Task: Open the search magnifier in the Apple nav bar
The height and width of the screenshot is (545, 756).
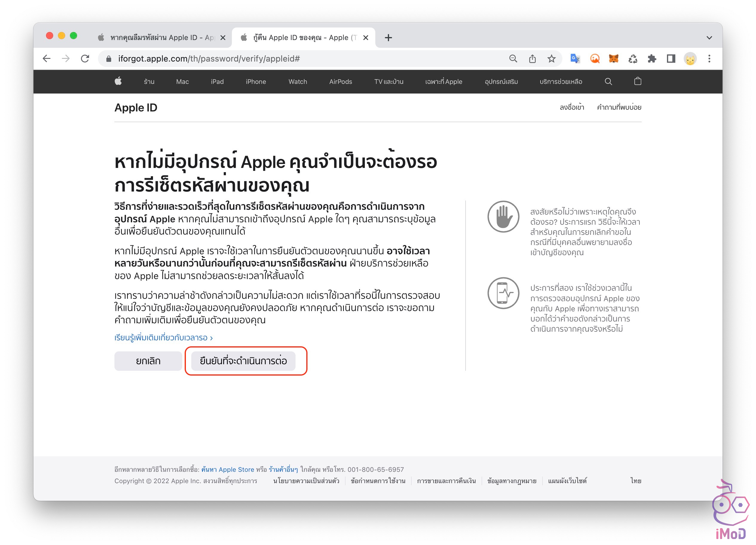Action: pos(608,81)
